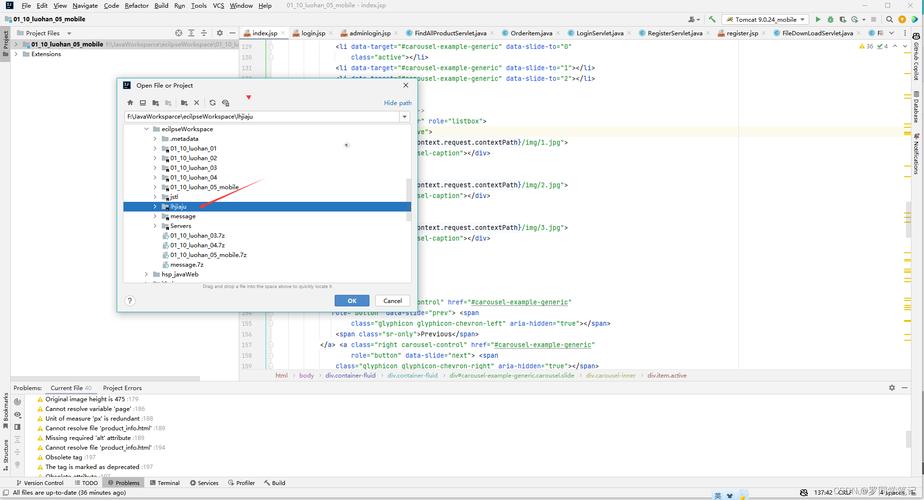The width and height of the screenshot is (924, 500).
Task: Click the Project directory icon in the dialog
Action: (x=156, y=103)
